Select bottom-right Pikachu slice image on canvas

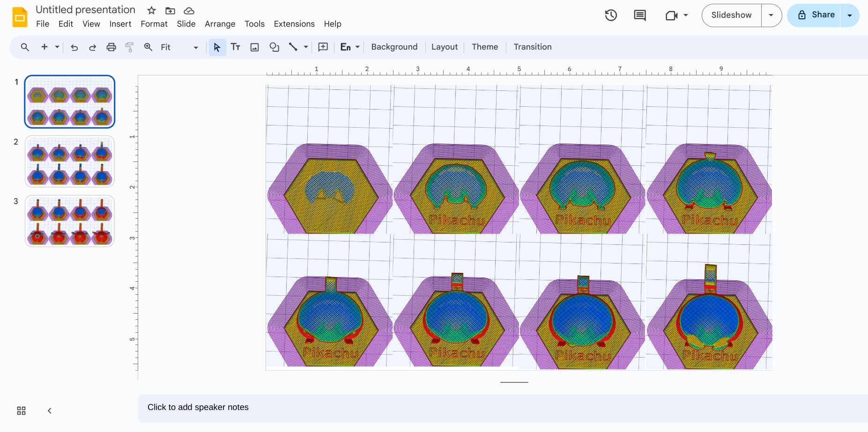709,302
